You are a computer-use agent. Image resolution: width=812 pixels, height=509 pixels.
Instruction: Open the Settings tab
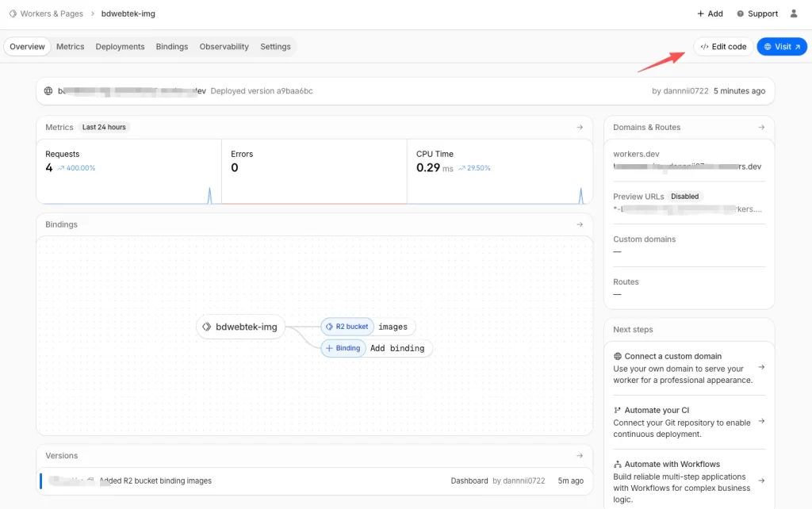tap(275, 47)
